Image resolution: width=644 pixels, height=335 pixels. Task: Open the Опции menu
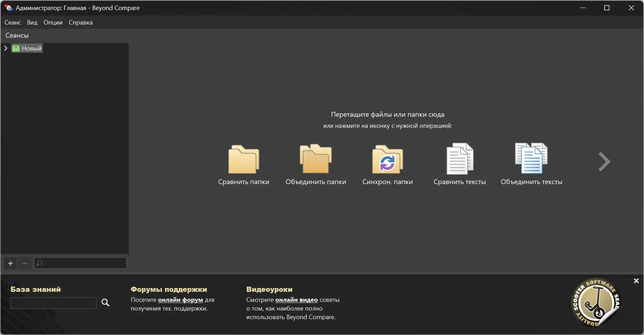(53, 22)
